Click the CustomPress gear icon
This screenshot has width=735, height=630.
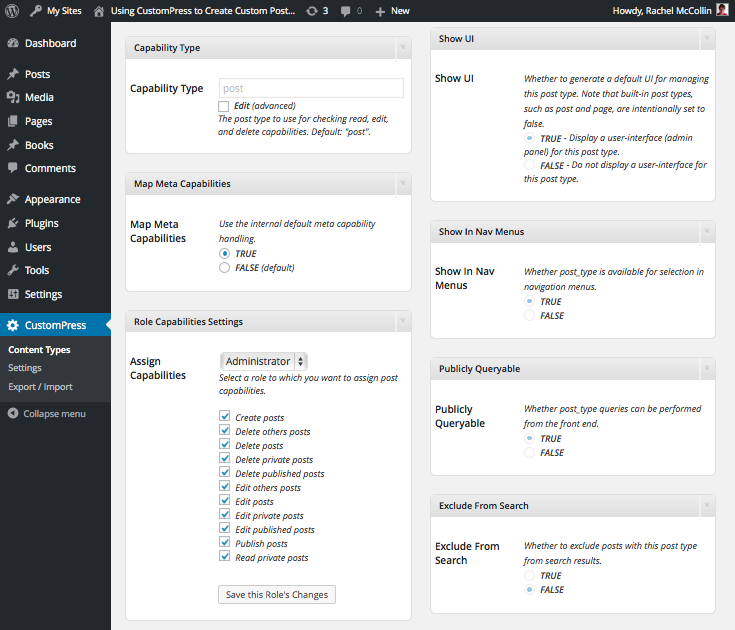tap(13, 325)
